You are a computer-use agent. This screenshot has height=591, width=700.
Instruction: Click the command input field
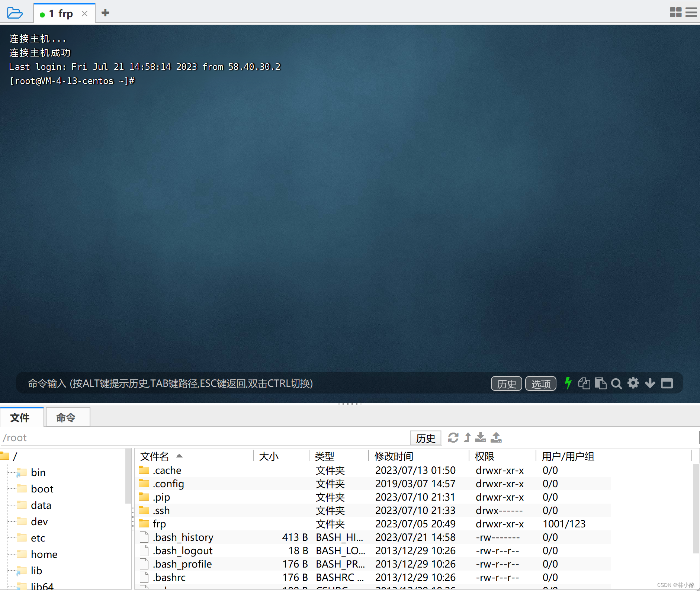[253, 383]
